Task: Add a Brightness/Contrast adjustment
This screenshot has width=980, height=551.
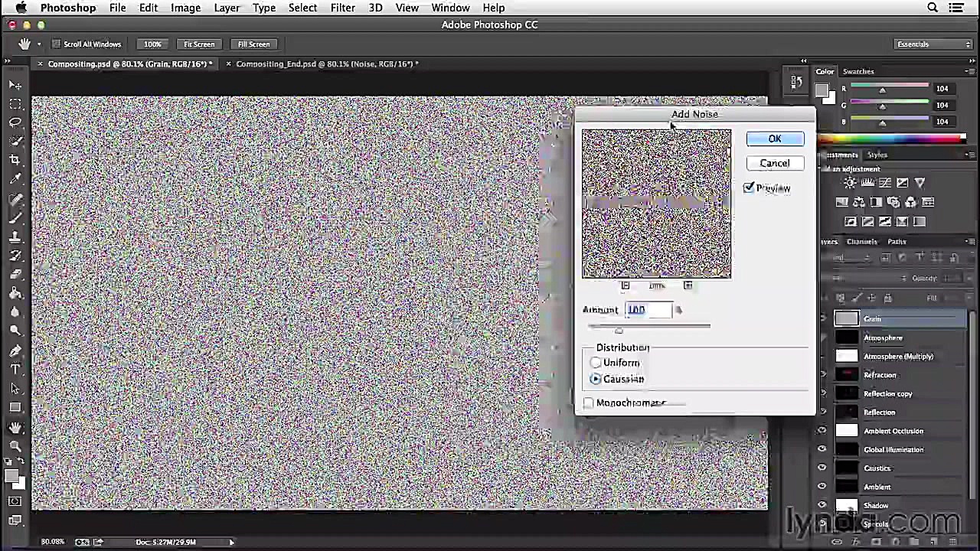Action: [850, 183]
